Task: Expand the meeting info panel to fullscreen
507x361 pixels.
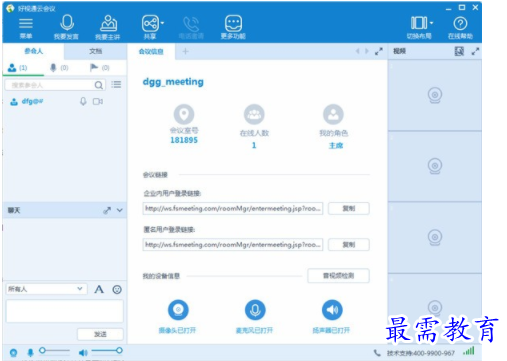Action: tap(379, 51)
